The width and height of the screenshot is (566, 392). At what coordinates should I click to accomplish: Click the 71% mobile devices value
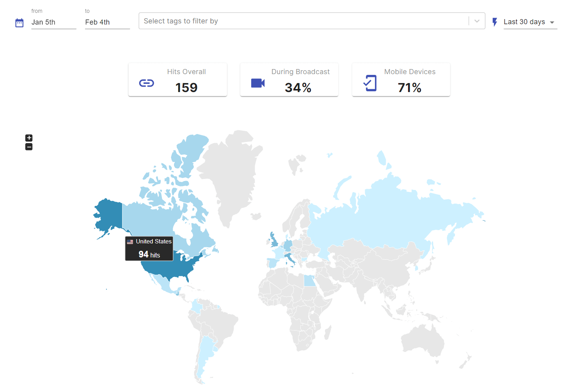point(410,88)
